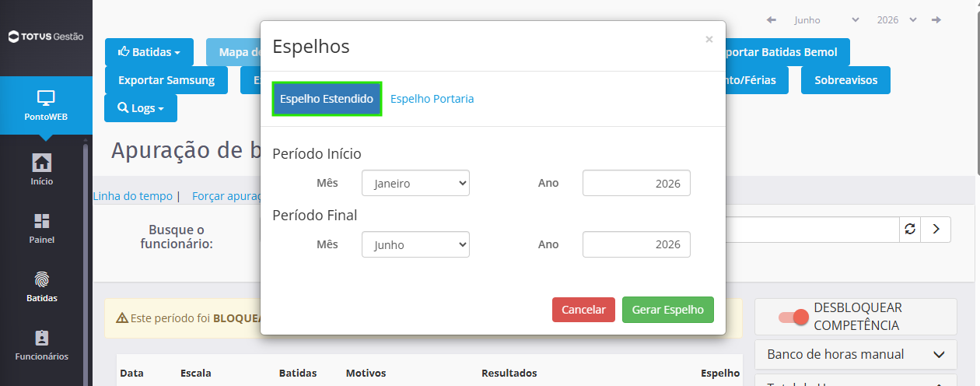Close the Espelhos dialog with X
The image size is (980, 386).
[x=709, y=39]
